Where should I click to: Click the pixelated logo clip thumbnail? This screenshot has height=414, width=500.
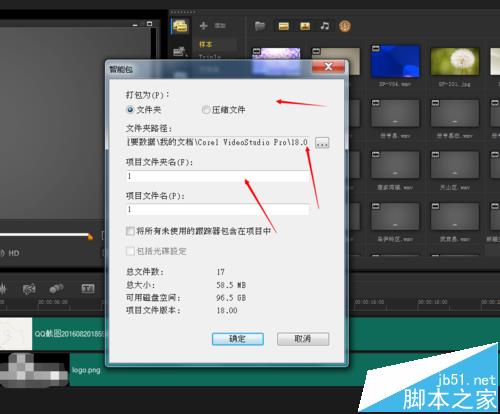pos(34,370)
